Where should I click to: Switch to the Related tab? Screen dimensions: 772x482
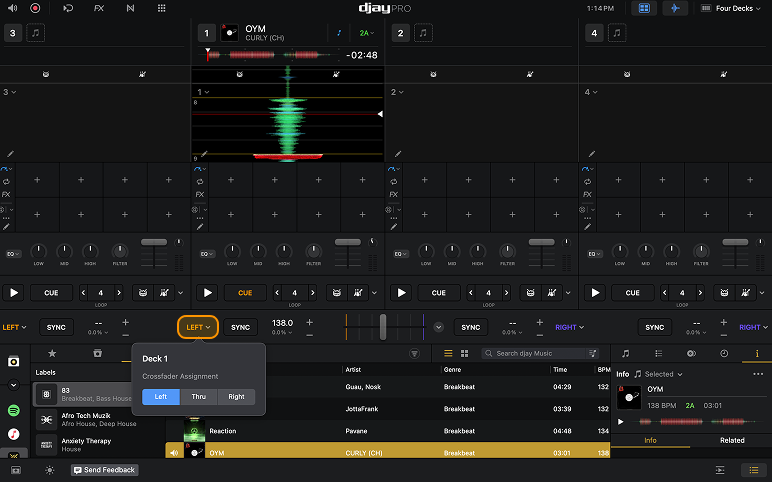(732, 440)
